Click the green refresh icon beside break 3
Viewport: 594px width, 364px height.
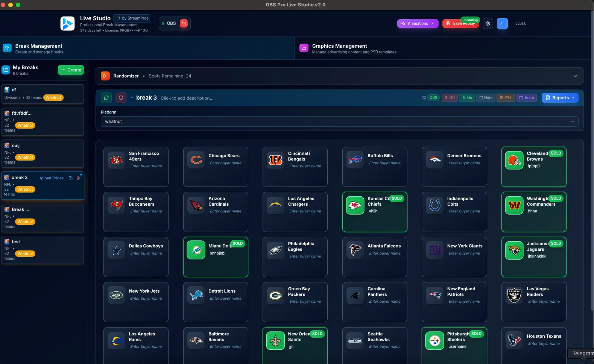[x=106, y=98]
